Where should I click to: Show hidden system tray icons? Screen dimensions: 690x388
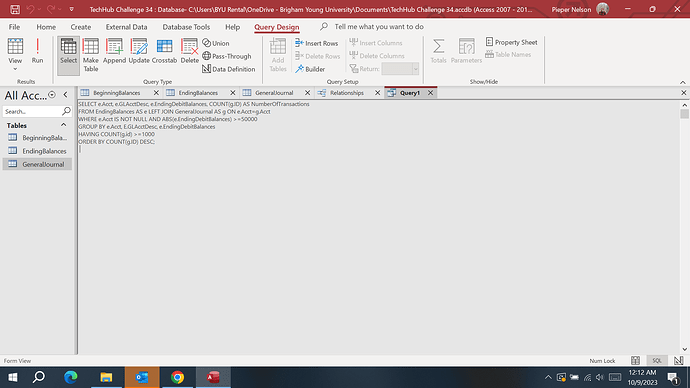[548, 377]
